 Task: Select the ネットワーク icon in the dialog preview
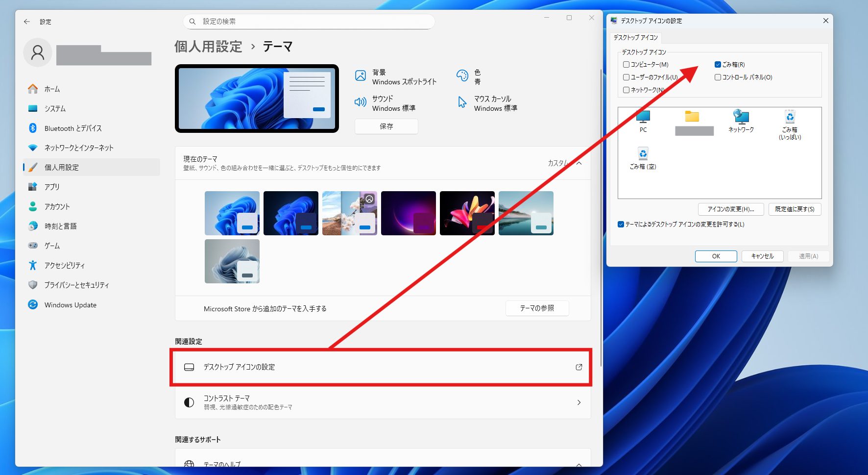[741, 121]
